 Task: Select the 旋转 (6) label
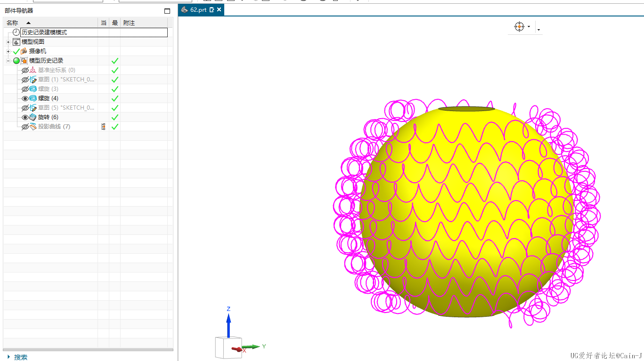pyautogui.click(x=48, y=117)
